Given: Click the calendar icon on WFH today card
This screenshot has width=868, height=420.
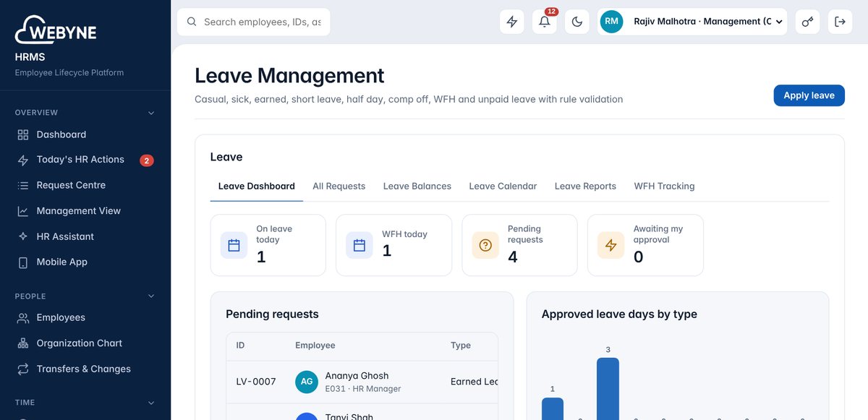Looking at the screenshot, I should tap(359, 245).
